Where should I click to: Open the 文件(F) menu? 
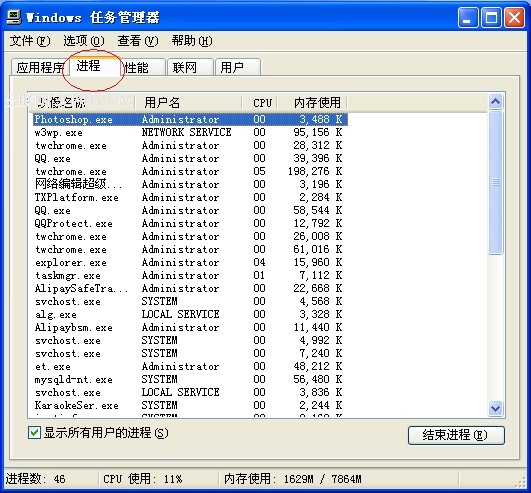coord(30,41)
